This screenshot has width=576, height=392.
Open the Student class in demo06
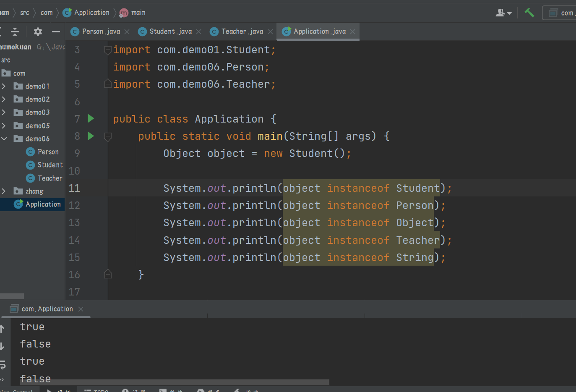point(44,165)
